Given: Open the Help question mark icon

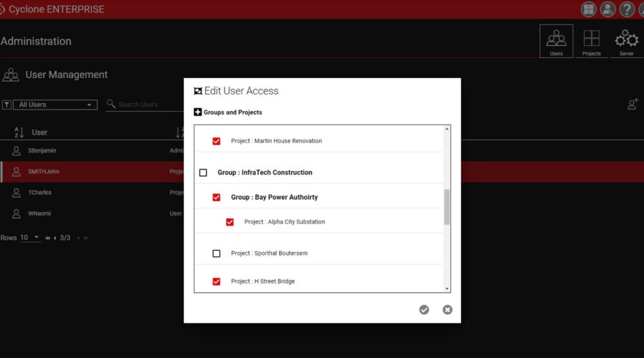Looking at the screenshot, I should [x=627, y=9].
